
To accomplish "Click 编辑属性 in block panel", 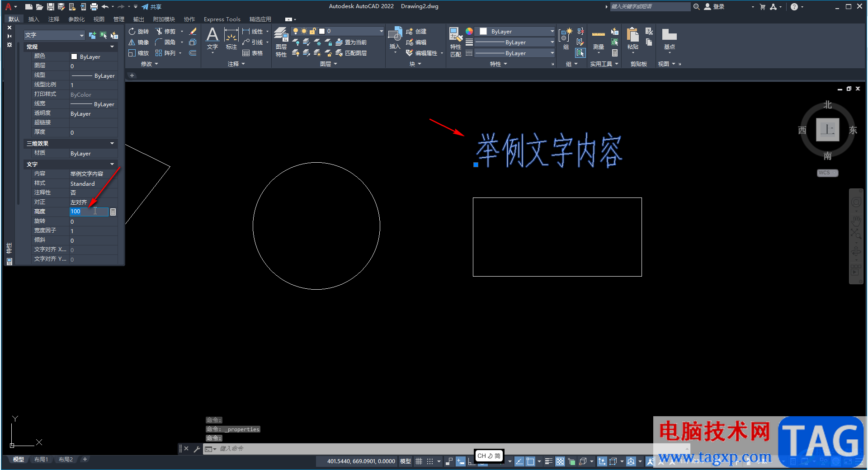I will click(422, 53).
